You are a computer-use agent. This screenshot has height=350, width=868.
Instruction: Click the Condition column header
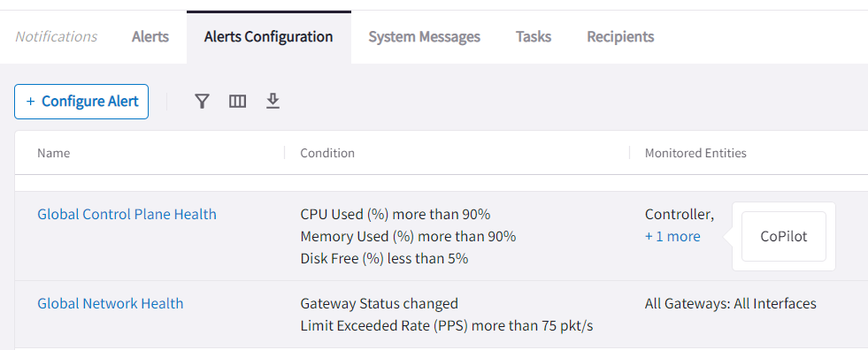(x=327, y=153)
